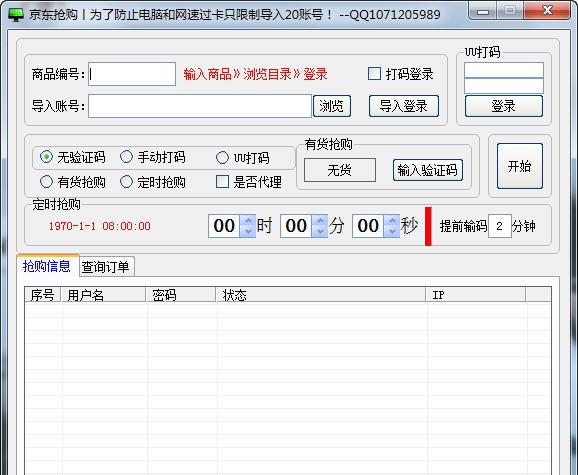The image size is (578, 475).
Task: Click the 开始 start button
Action: point(520,166)
